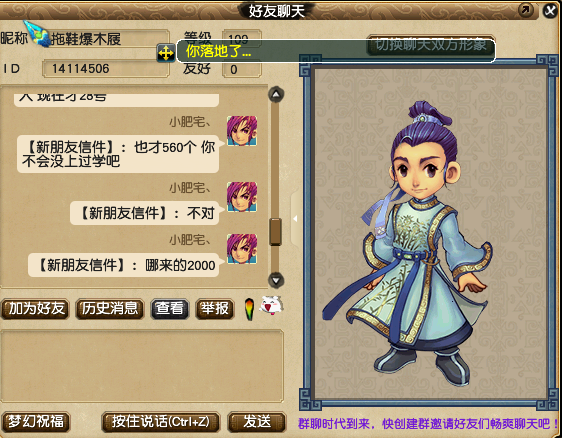Focus the message input box

(x=142, y=366)
